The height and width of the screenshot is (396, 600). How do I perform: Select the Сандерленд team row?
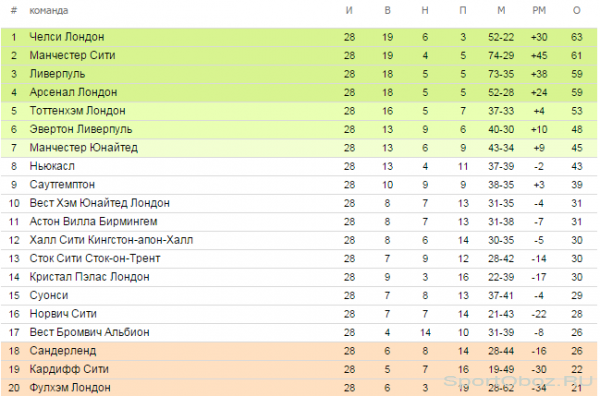[x=299, y=351]
